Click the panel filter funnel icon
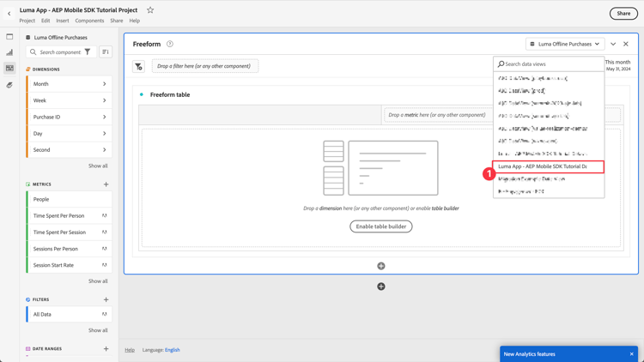Screen dimensions: 644x362 [139, 66]
